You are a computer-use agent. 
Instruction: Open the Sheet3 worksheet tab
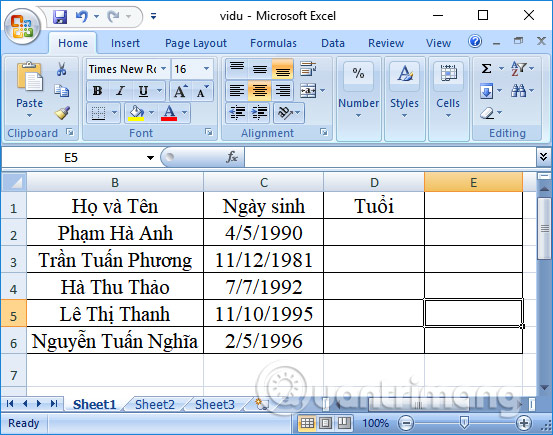pyautogui.click(x=214, y=404)
